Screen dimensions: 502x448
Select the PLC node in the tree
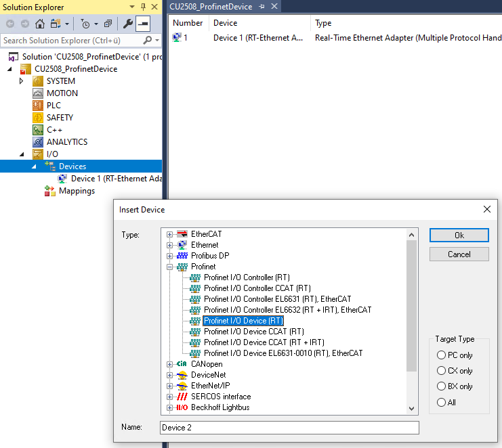point(54,106)
